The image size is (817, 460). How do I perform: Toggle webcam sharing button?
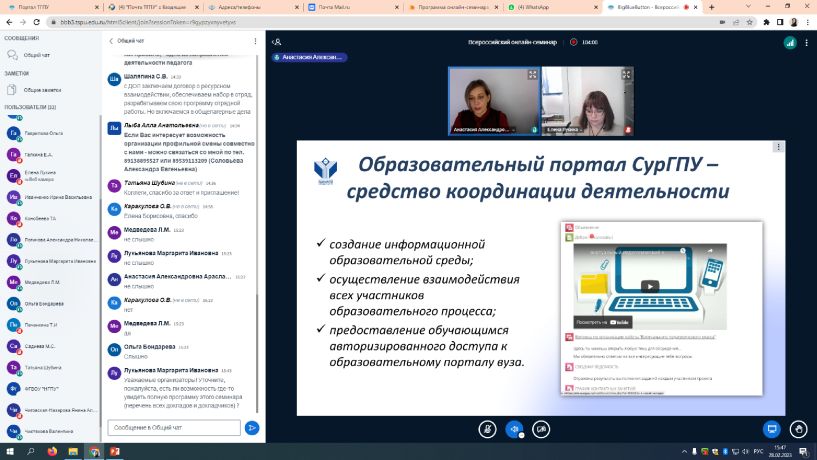541,429
